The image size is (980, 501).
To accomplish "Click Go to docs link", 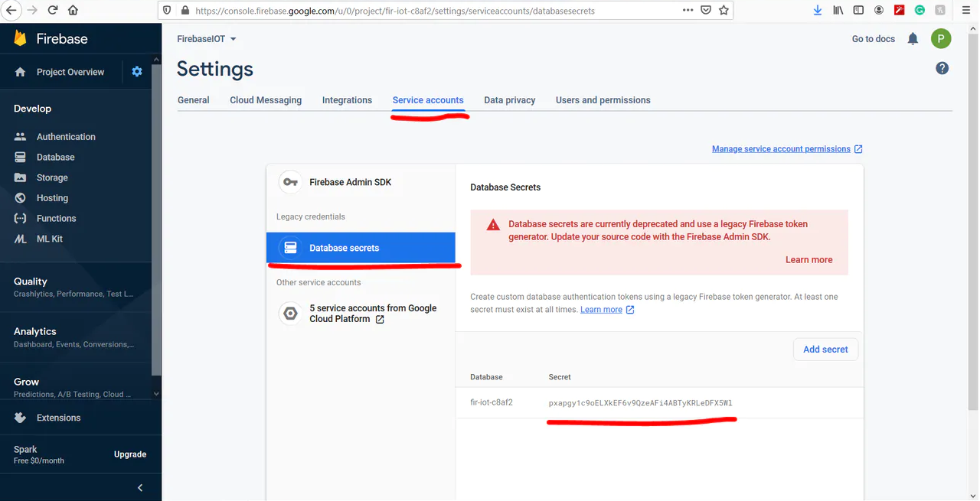I will [x=874, y=39].
